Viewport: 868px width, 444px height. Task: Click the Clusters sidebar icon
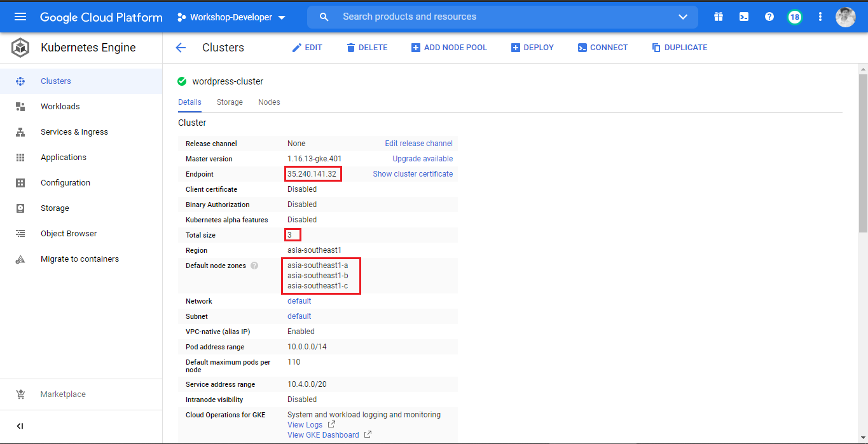(x=20, y=81)
